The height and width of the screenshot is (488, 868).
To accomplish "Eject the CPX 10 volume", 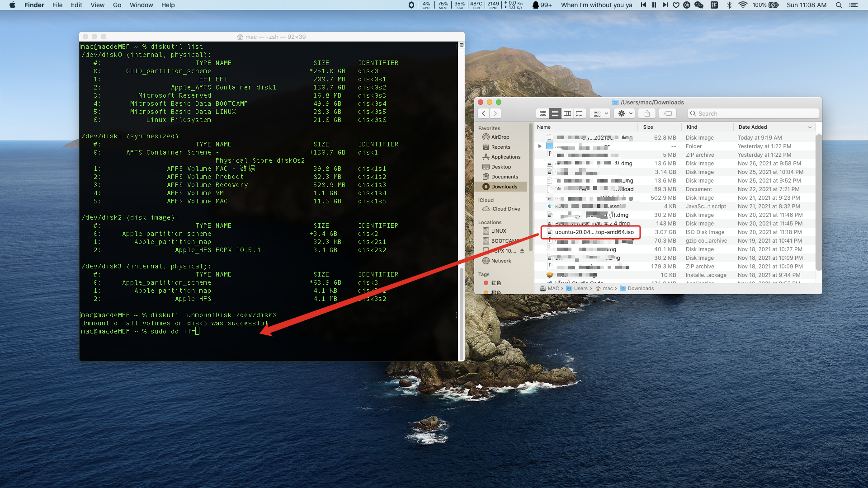I will click(522, 251).
